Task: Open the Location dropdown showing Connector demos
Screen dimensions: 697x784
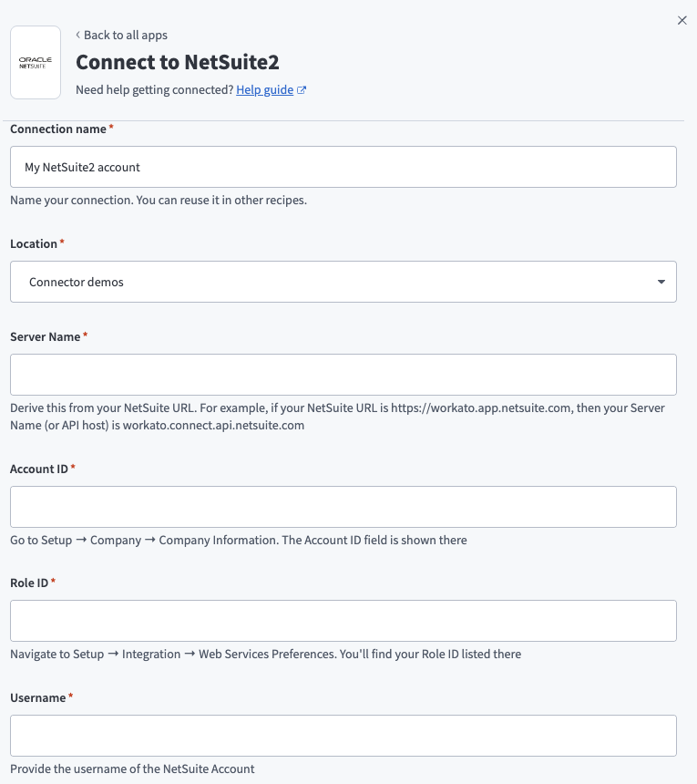Action: [343, 282]
